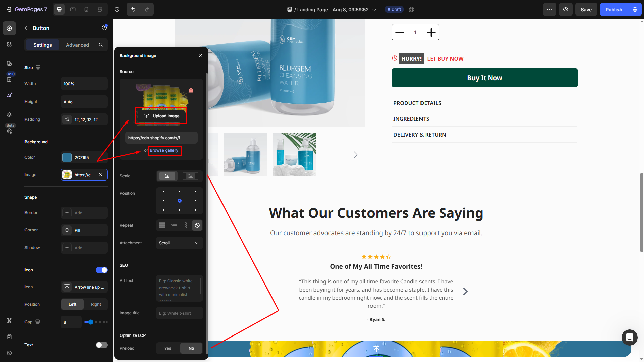Click the Image title input field
The width and height of the screenshot is (644, 362).
[179, 313]
